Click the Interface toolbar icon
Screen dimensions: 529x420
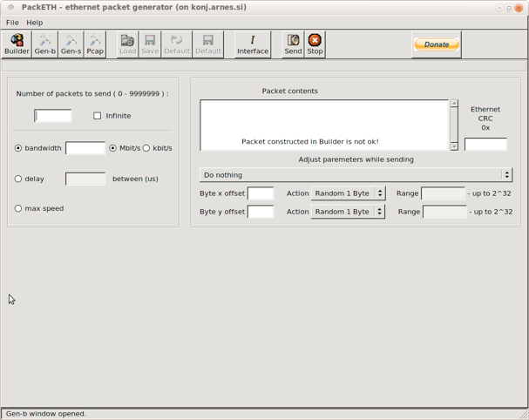point(253,44)
